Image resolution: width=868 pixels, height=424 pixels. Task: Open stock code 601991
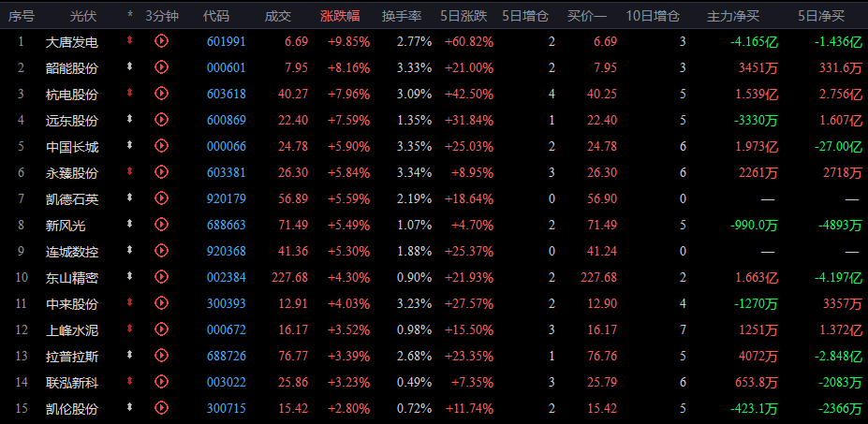(227, 41)
